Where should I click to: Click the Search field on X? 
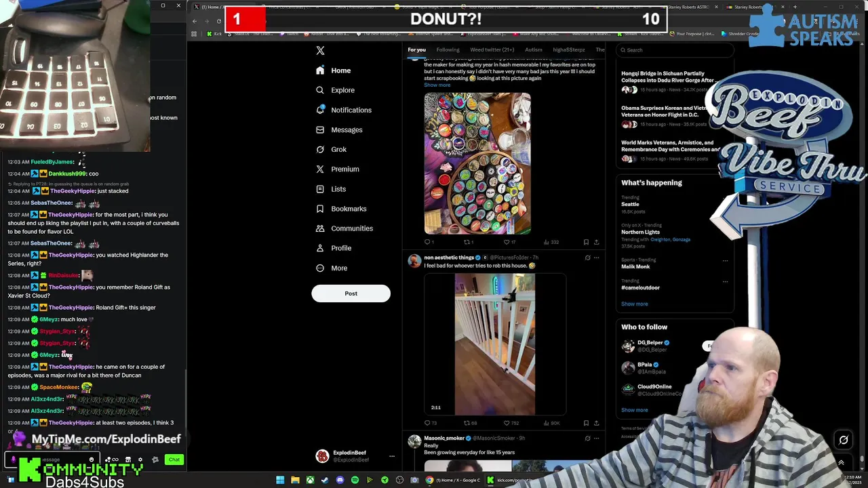coord(675,49)
